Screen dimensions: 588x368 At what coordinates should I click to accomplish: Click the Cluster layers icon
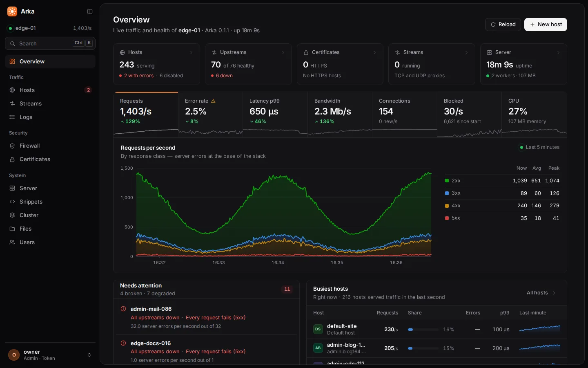click(x=12, y=215)
